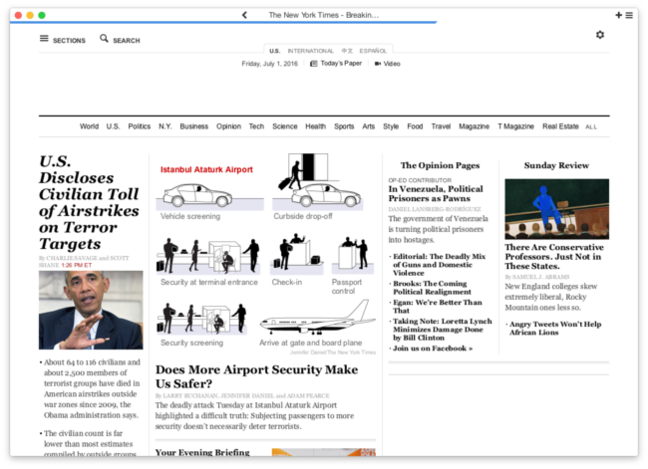
Task: Click Join us on Facebook link
Action: (432, 348)
